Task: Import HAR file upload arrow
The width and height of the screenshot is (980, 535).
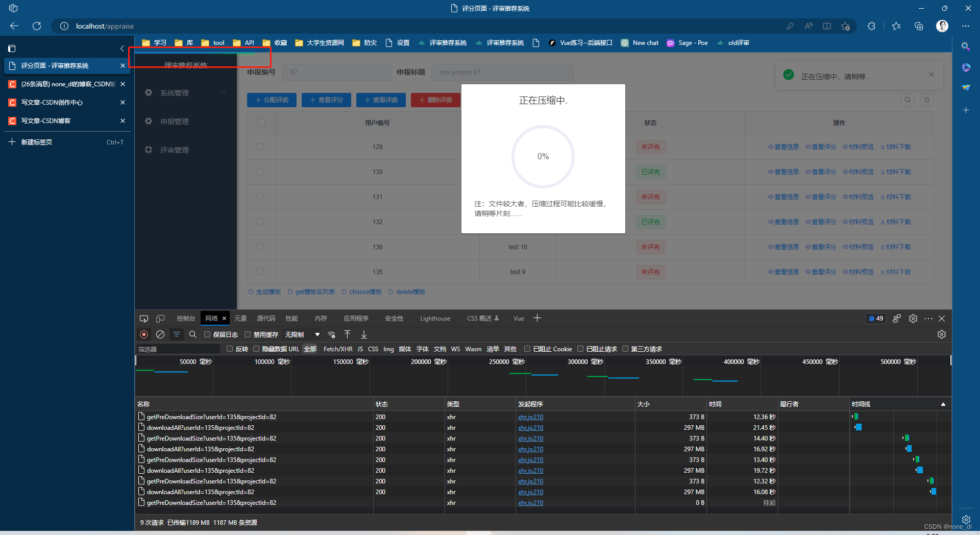Action: (348, 334)
